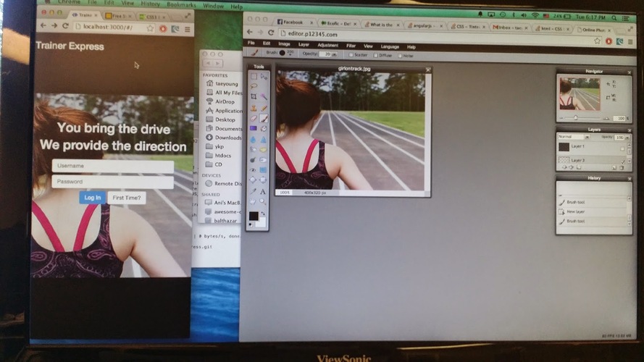Select the Marquee tool in Tools panel
Viewport: 644px width, 362px height.
254,76
